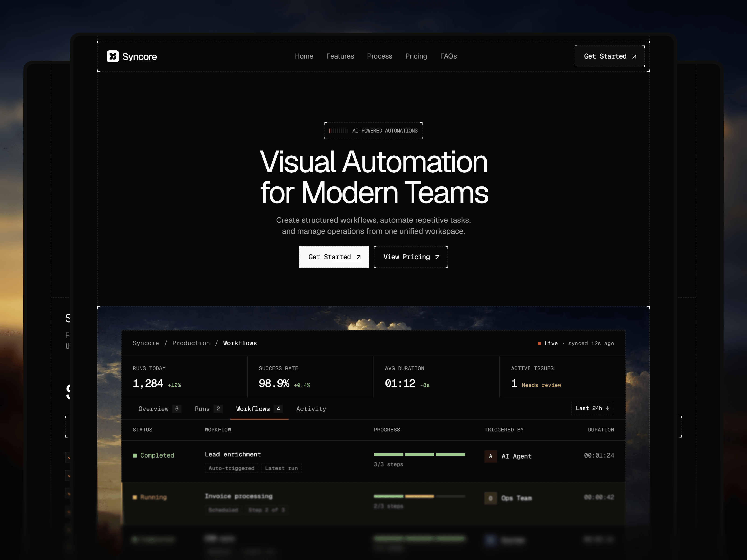The width and height of the screenshot is (747, 560).
Task: Click the AI Agent avatar icon
Action: tap(490, 456)
